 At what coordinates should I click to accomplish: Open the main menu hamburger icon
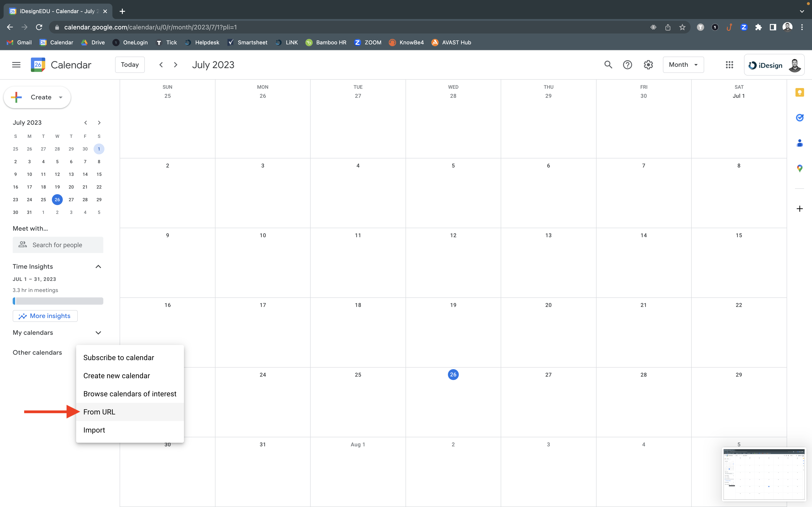click(16, 65)
